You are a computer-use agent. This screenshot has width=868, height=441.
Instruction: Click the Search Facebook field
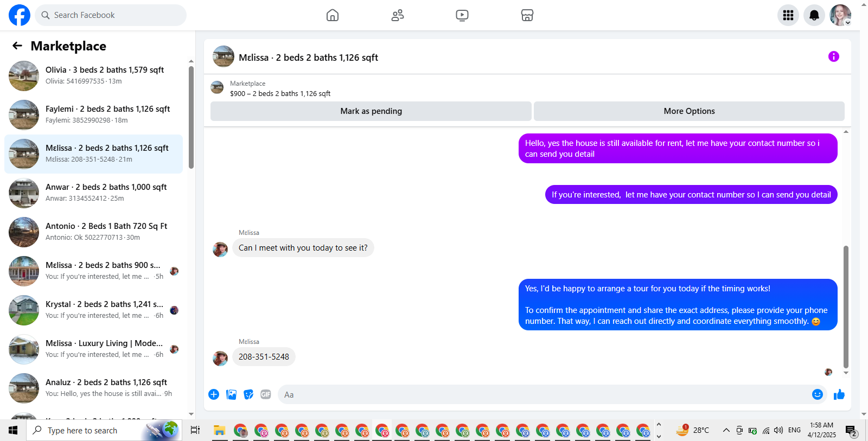tap(111, 15)
